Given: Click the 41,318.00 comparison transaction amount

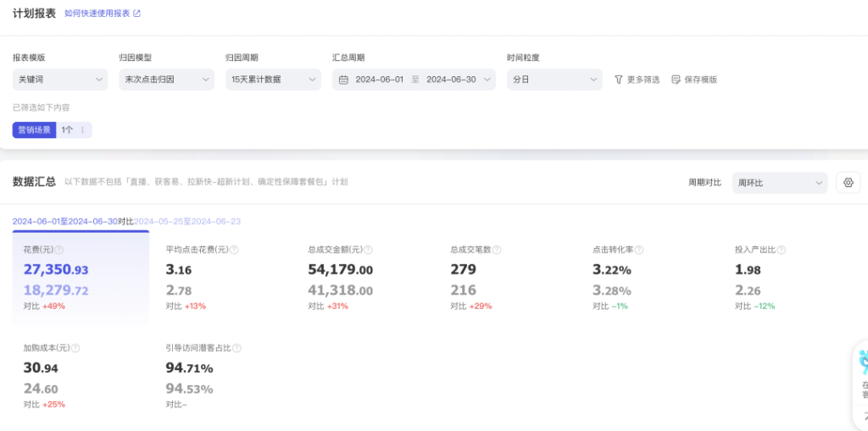Looking at the screenshot, I should pyautogui.click(x=341, y=290).
